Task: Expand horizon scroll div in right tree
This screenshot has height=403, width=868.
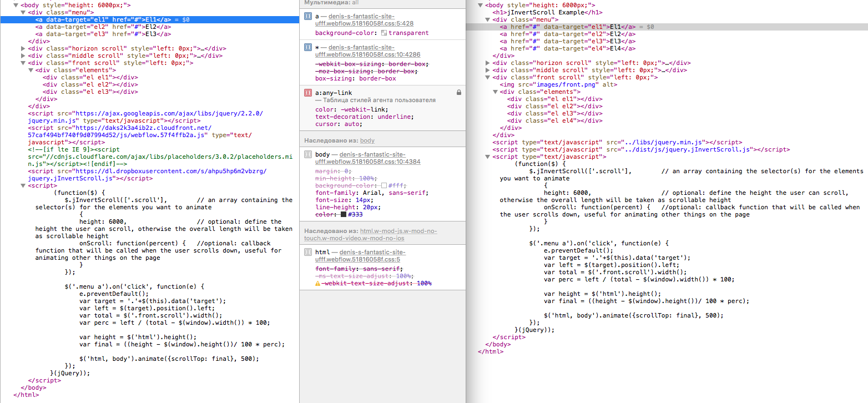Action: pos(488,63)
